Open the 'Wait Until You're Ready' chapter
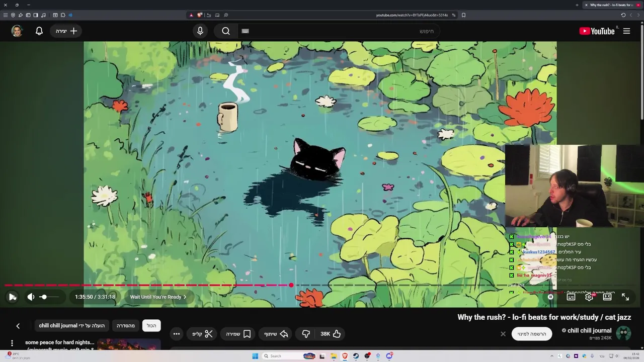The width and height of the screenshot is (644, 362). click(158, 297)
